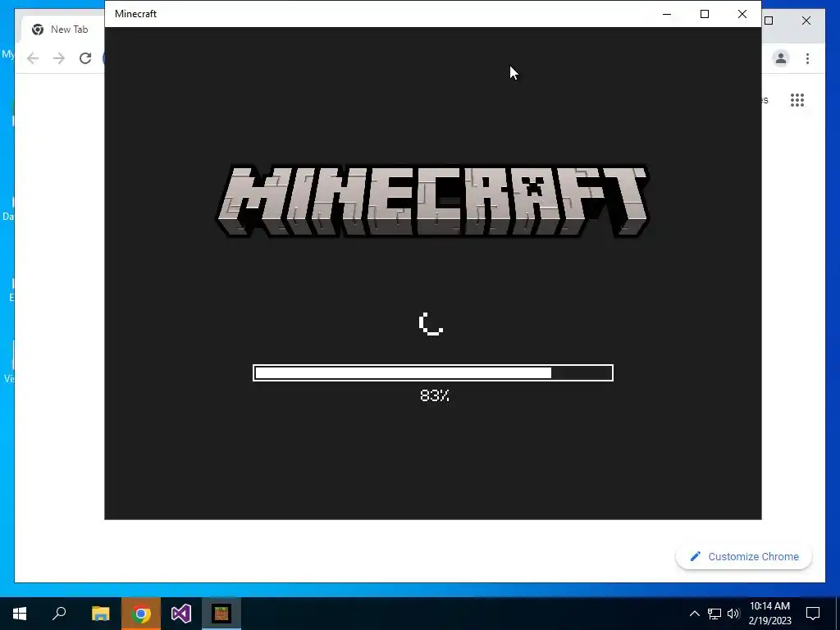Go back in Chrome

(x=33, y=58)
